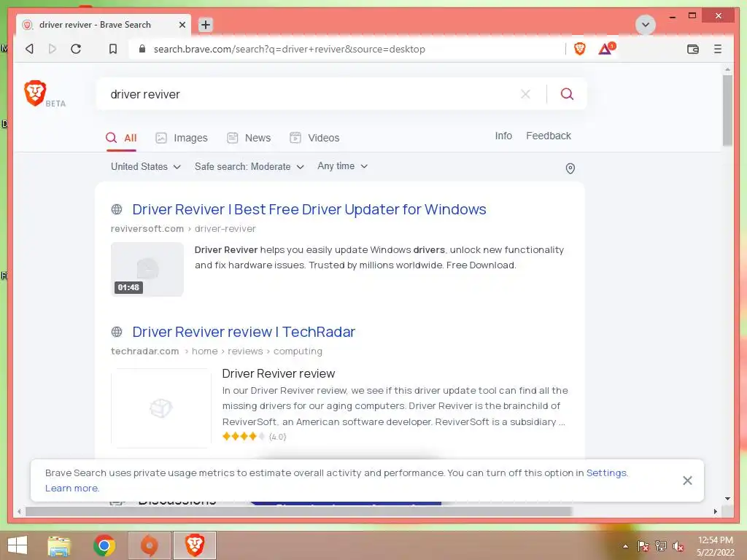Screen dimensions: 747x560
Task: Expand Safe search: Moderate dropdown
Action: pos(249,167)
